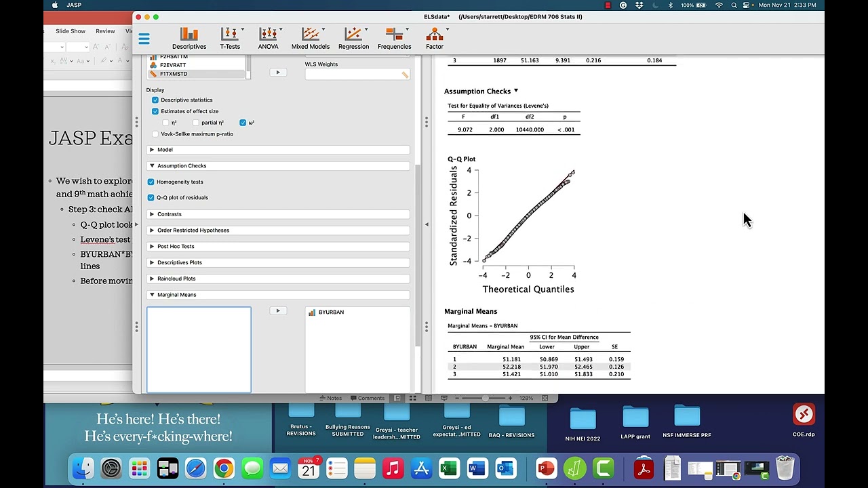Click PowerPoint fit slide to window icon
This screenshot has height=488, width=868.
pos(545,399)
